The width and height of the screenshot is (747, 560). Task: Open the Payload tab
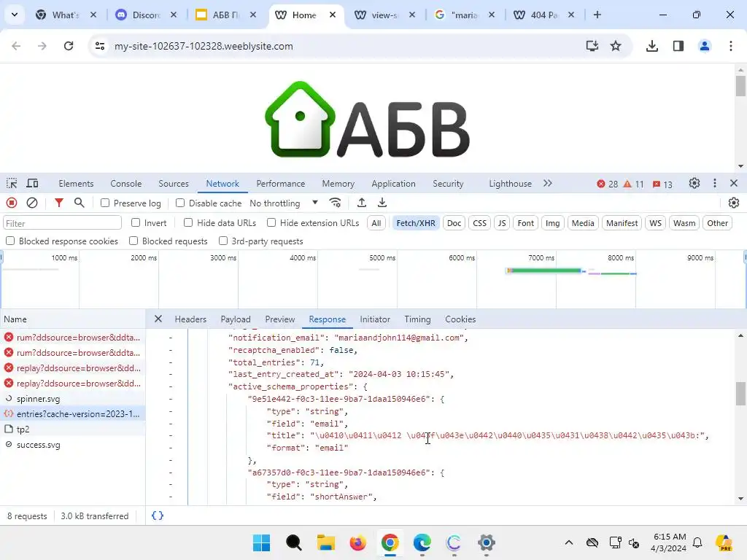click(x=236, y=319)
